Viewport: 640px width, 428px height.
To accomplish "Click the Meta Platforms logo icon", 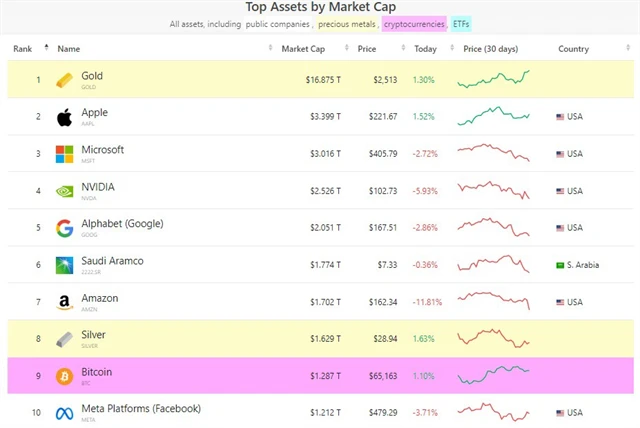I will [64, 412].
